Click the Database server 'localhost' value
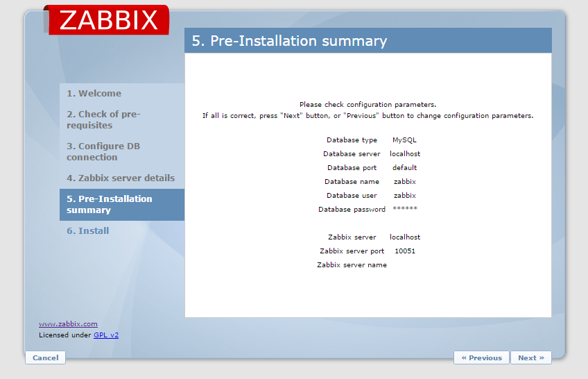The image size is (588, 379). point(405,154)
